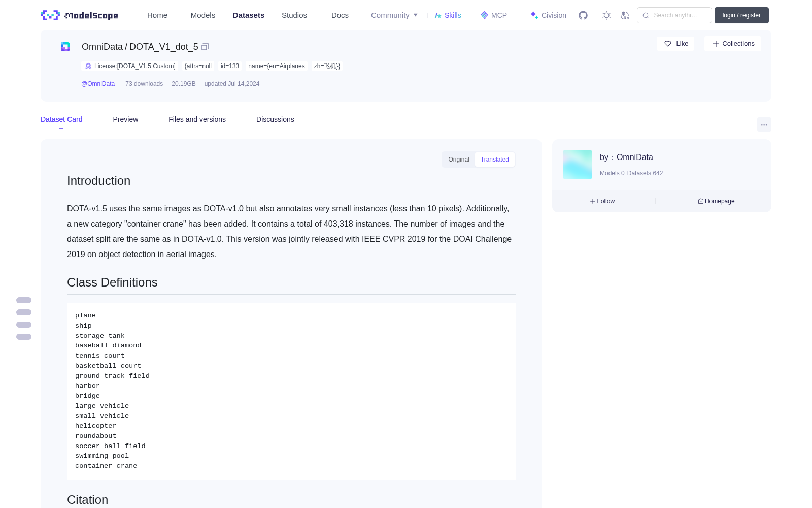Click the Introduction heading
The height and width of the screenshot is (508, 812).
(x=98, y=181)
